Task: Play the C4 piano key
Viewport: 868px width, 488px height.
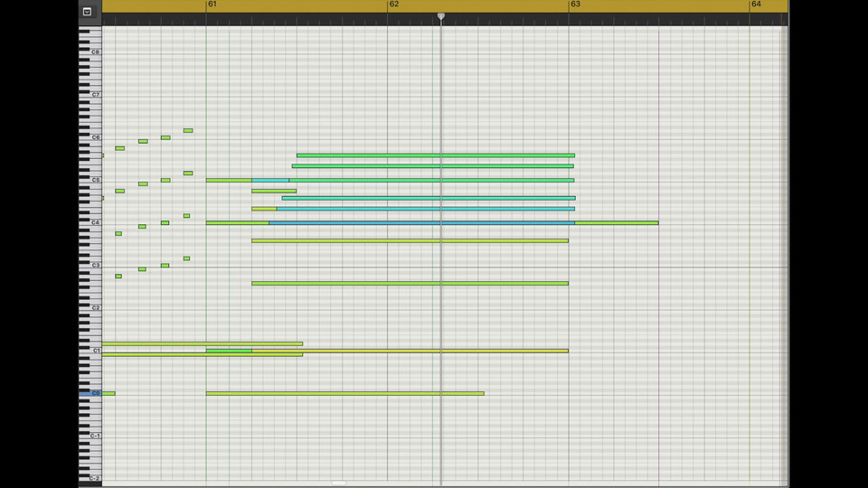Action: coord(90,222)
